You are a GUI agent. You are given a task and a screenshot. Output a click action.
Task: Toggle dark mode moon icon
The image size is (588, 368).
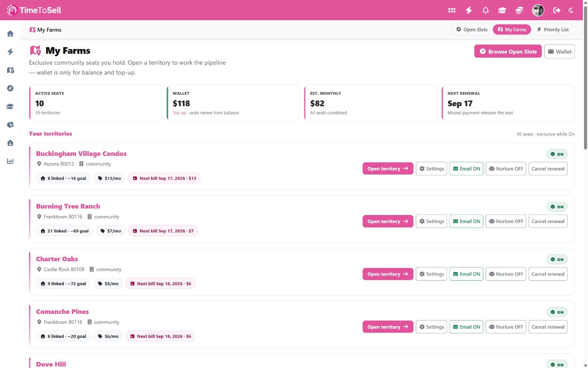coord(571,10)
